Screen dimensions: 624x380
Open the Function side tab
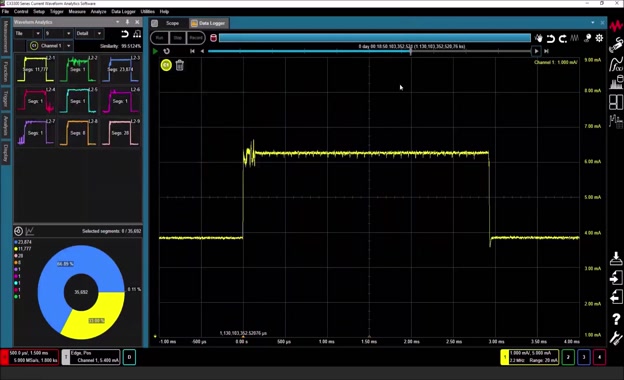[6, 71]
